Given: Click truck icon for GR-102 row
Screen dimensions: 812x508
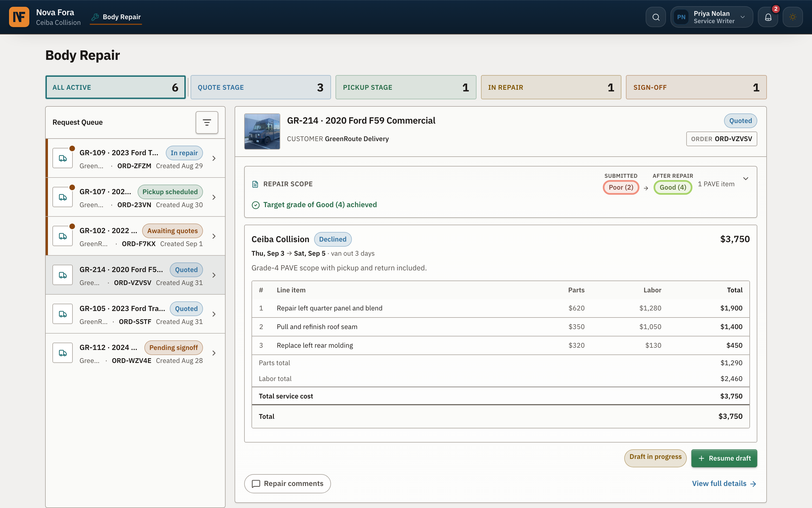Looking at the screenshot, I should (63, 236).
